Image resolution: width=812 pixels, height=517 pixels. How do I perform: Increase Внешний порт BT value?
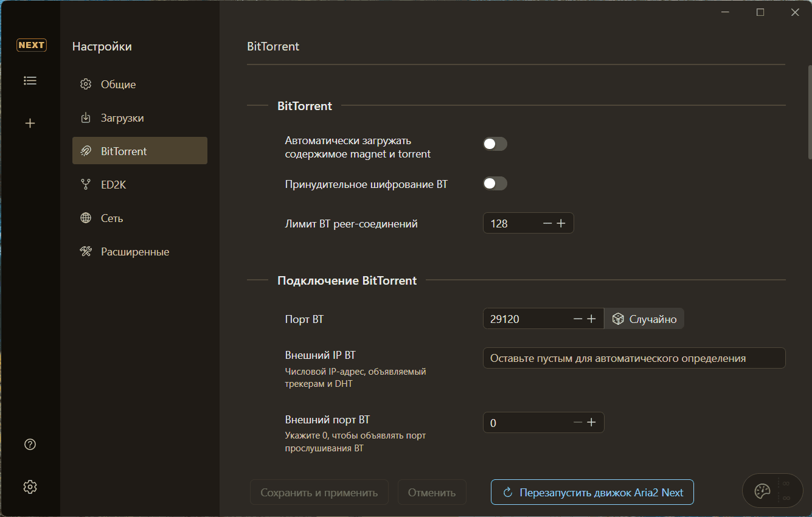(x=591, y=423)
